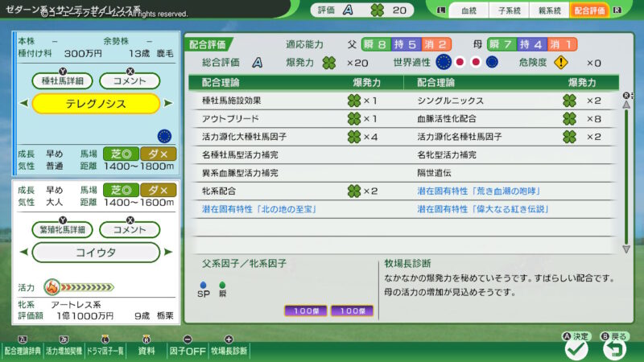Click the clover icon beside 血脈活性化配合
This screenshot has width=644, height=362.
568,118
